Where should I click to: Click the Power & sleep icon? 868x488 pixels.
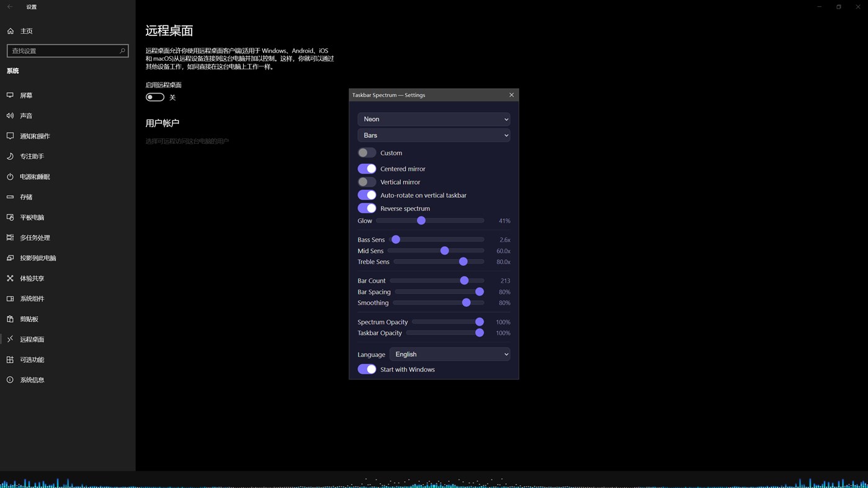coord(10,177)
